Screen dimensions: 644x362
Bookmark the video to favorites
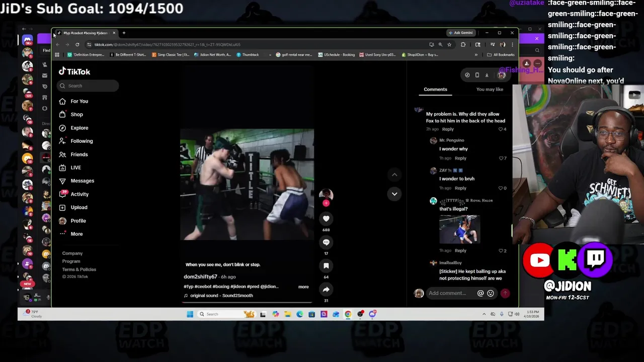[326, 266]
